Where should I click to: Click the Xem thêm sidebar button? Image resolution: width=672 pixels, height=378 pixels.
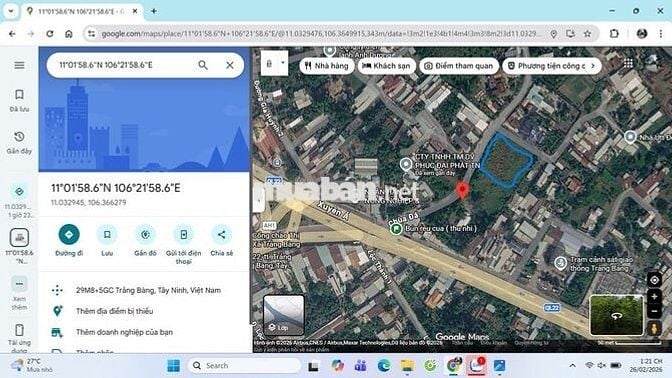click(x=19, y=294)
